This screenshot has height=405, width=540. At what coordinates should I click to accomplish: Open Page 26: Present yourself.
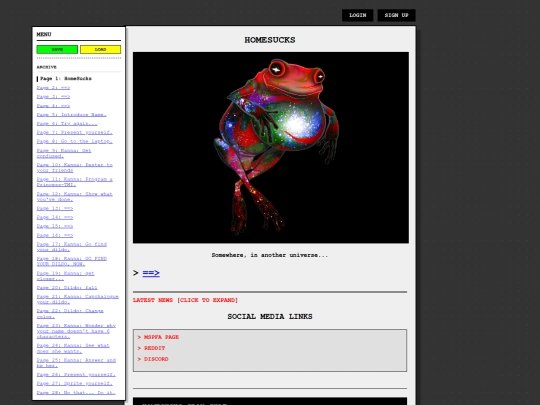76,374
